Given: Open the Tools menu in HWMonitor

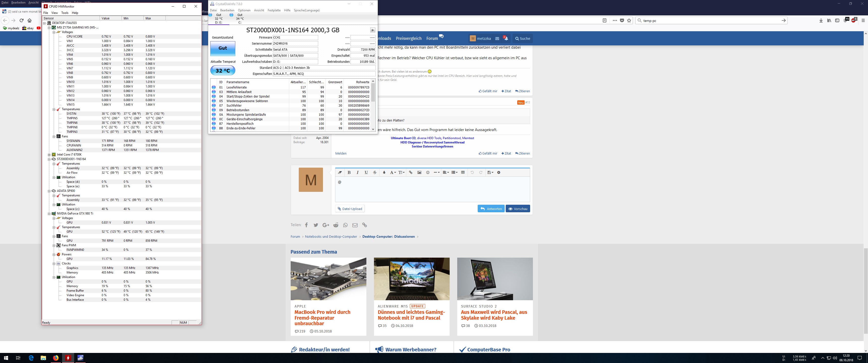Looking at the screenshot, I should [65, 13].
